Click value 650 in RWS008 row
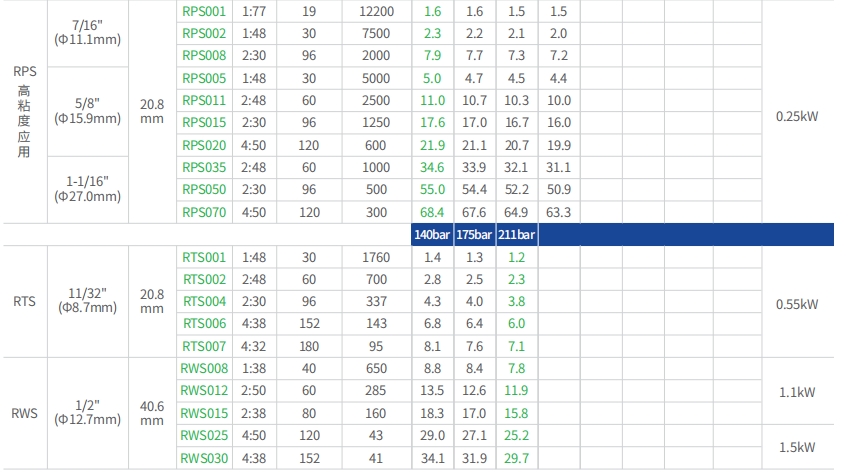 [376, 369]
